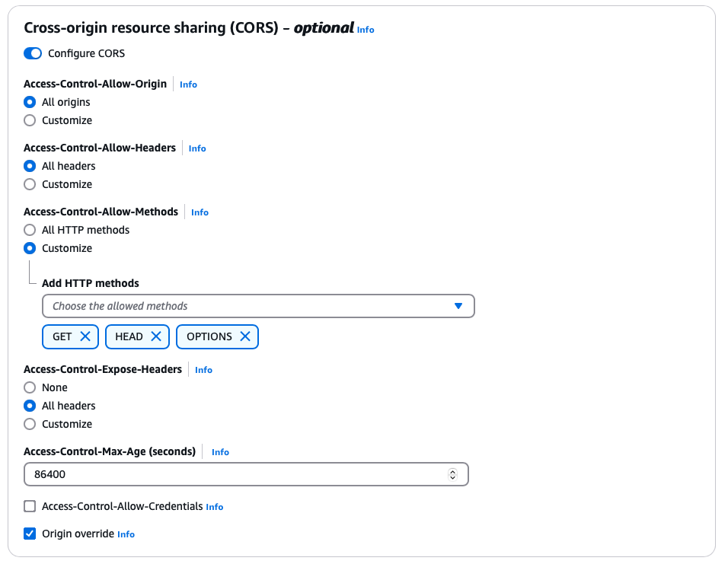728x564 pixels.
Task: Check the Access-Control-Allow-Credentials checkbox
Action: point(30,506)
